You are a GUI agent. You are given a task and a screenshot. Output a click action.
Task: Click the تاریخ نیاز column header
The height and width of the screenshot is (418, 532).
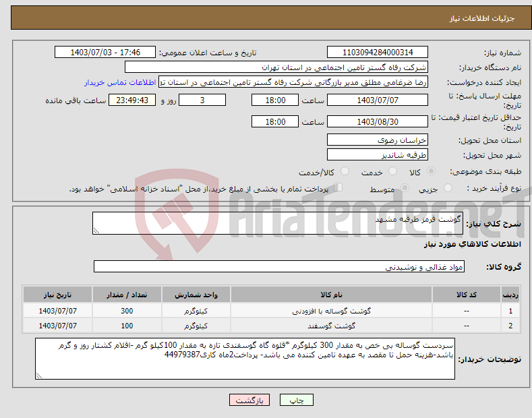pos(57,295)
